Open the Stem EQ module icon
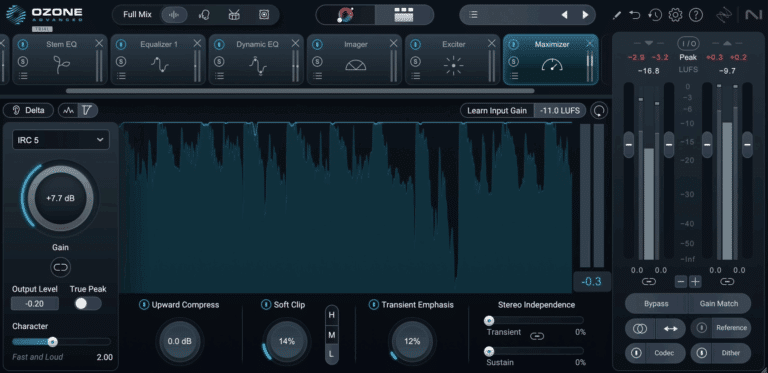The image size is (768, 373). point(61,65)
